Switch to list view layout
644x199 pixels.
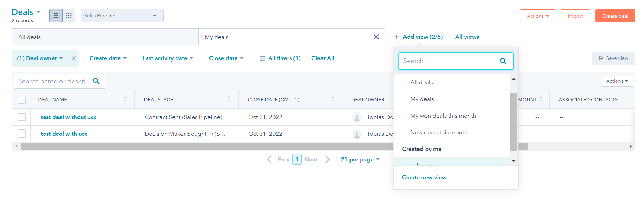click(56, 16)
